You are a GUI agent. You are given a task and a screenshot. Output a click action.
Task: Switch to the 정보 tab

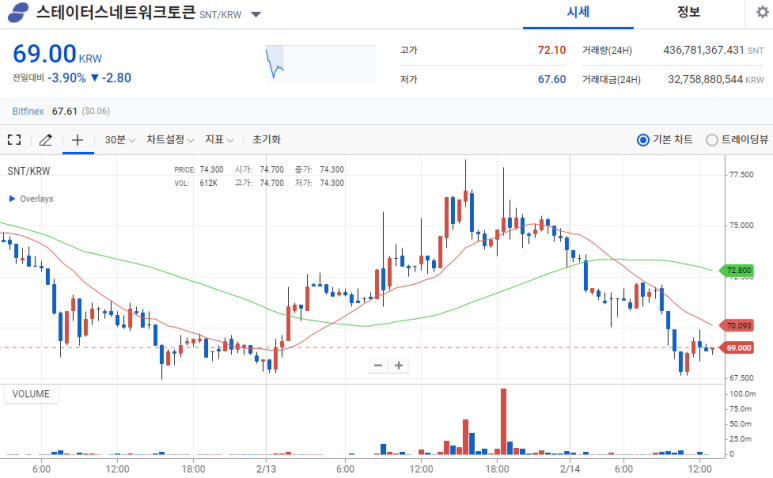click(689, 12)
